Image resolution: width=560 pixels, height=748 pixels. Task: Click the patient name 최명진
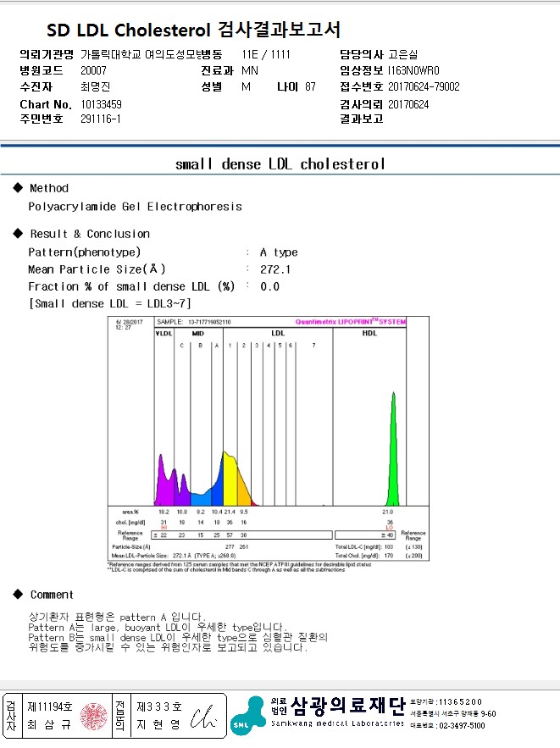(96, 86)
